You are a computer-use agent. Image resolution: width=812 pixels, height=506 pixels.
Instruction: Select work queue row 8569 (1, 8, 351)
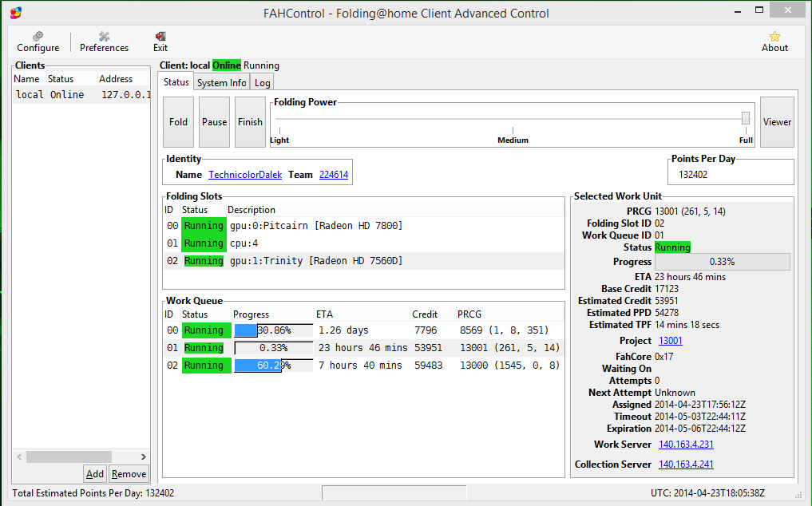click(x=363, y=330)
